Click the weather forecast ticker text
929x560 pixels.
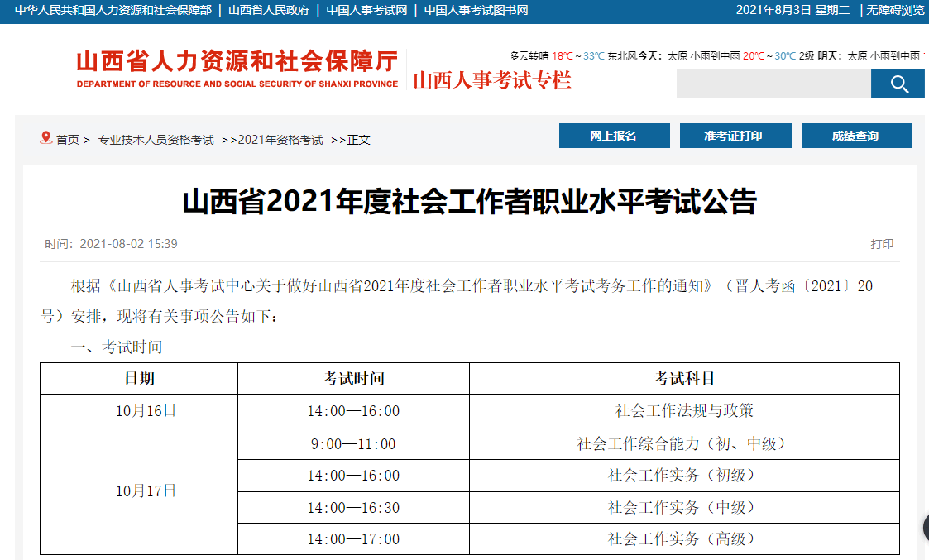(x=717, y=55)
